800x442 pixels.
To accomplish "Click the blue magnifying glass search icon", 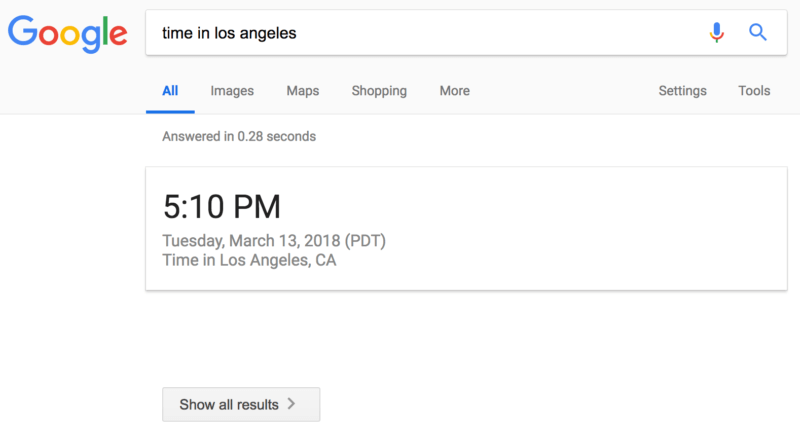I will coord(758,33).
